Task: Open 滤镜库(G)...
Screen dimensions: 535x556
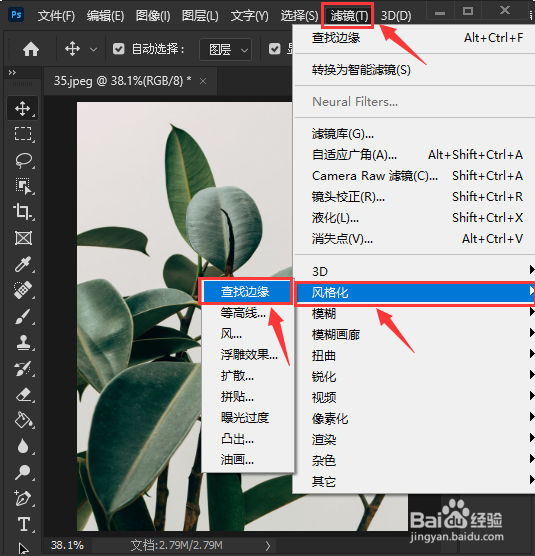Action: tap(413, 134)
